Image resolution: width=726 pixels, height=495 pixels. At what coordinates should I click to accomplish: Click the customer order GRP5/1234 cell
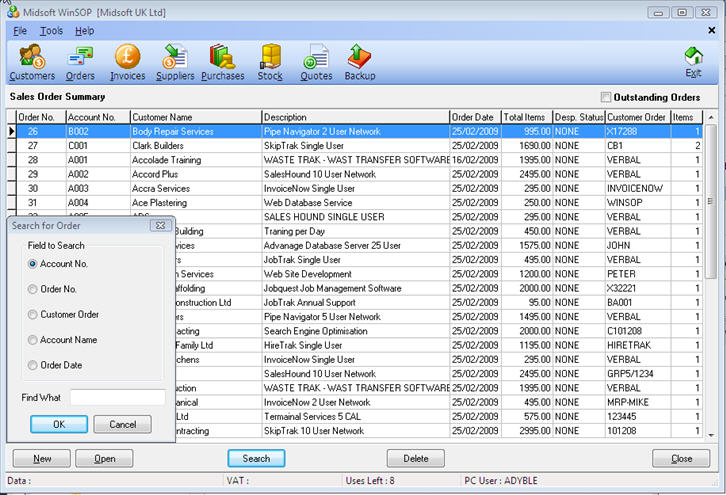[x=638, y=374]
